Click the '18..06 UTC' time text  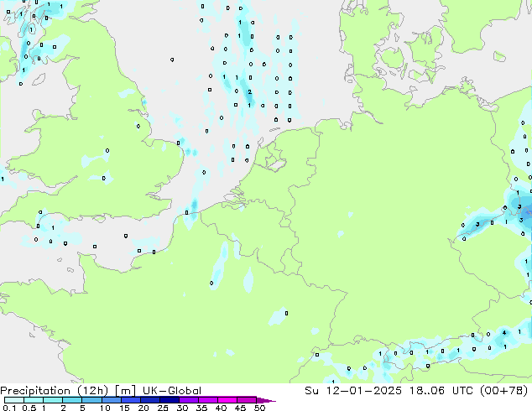click(x=441, y=391)
